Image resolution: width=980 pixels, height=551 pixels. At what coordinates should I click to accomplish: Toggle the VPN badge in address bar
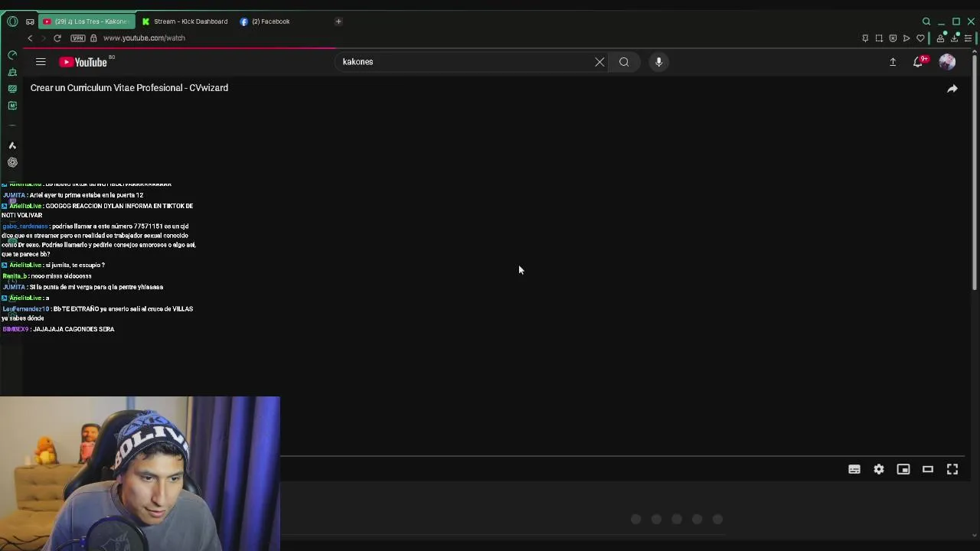click(x=77, y=38)
